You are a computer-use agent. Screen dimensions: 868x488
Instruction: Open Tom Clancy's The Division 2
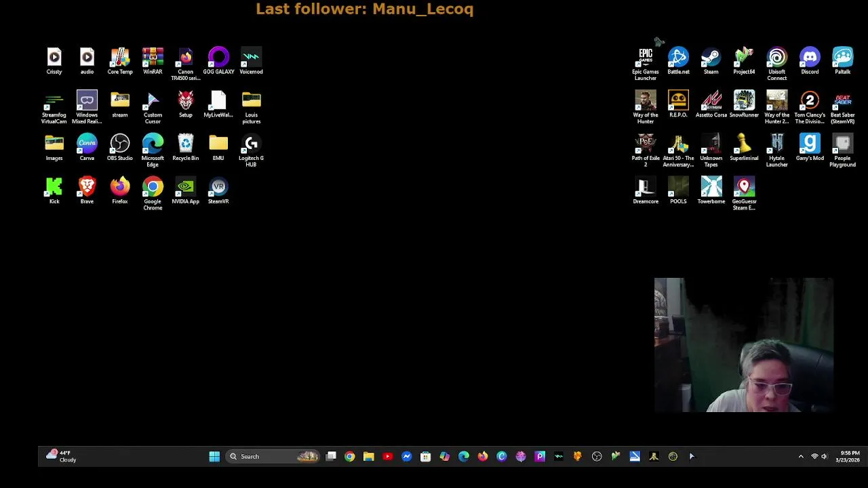click(x=810, y=108)
